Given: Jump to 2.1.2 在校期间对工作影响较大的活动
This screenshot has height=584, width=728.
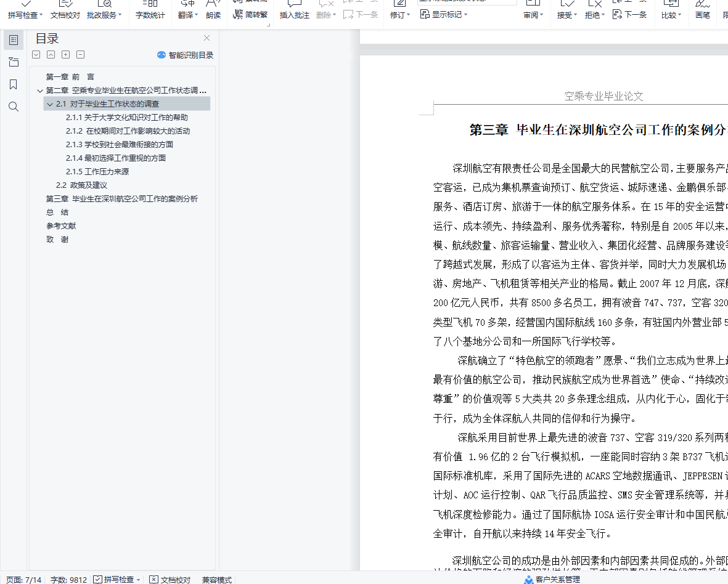Looking at the screenshot, I should click(x=128, y=131).
